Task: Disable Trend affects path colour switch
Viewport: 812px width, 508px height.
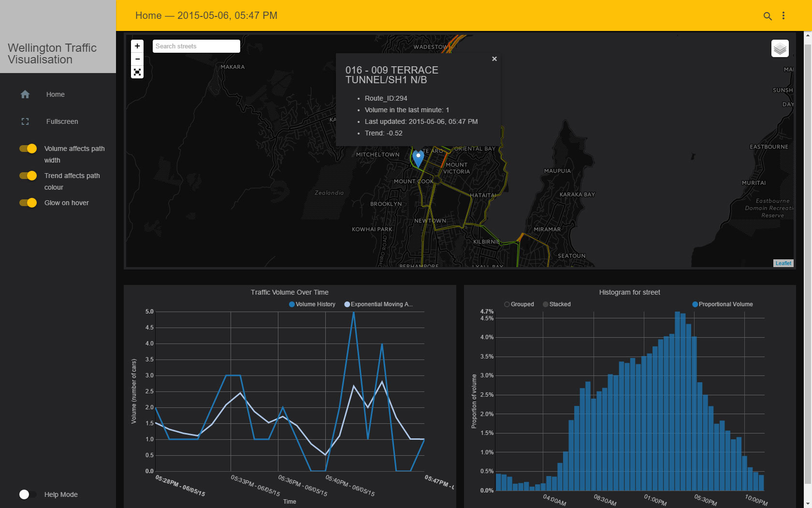Action: 28,176
